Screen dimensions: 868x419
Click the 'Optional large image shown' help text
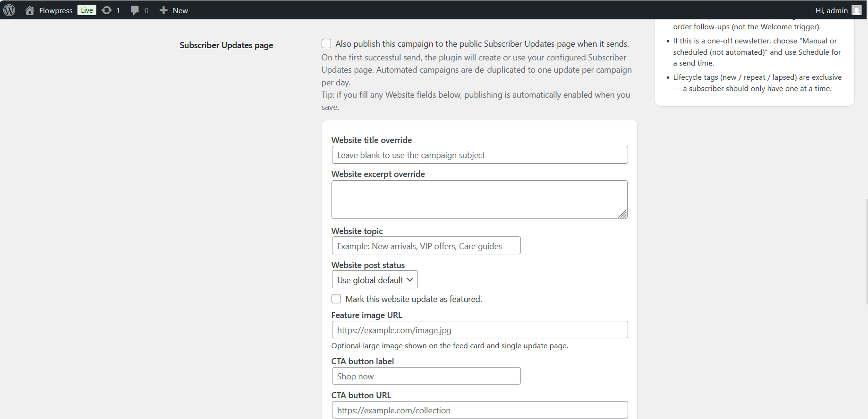(x=450, y=346)
